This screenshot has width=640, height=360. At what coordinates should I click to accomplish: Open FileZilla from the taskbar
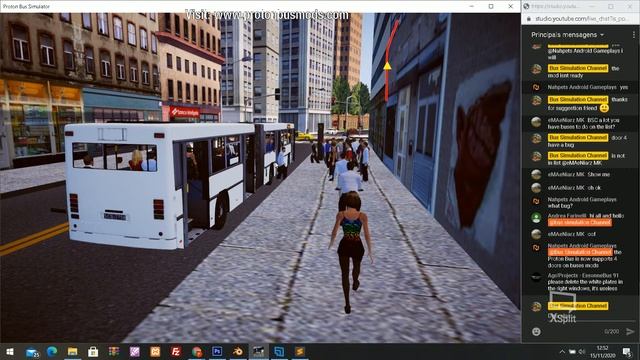176,351
